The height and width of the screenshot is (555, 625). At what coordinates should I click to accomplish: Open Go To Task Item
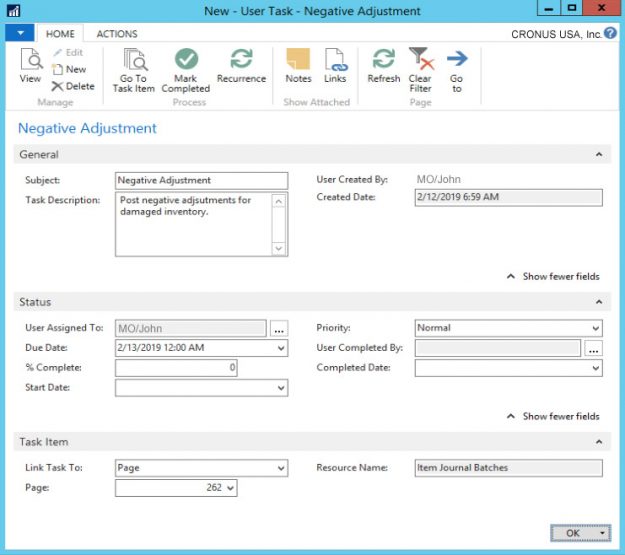134,71
